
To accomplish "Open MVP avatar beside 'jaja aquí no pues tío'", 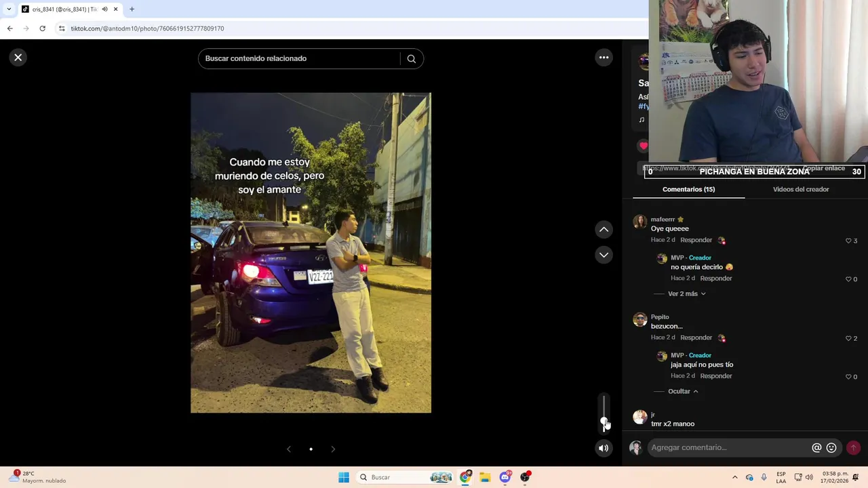I will 662,356.
